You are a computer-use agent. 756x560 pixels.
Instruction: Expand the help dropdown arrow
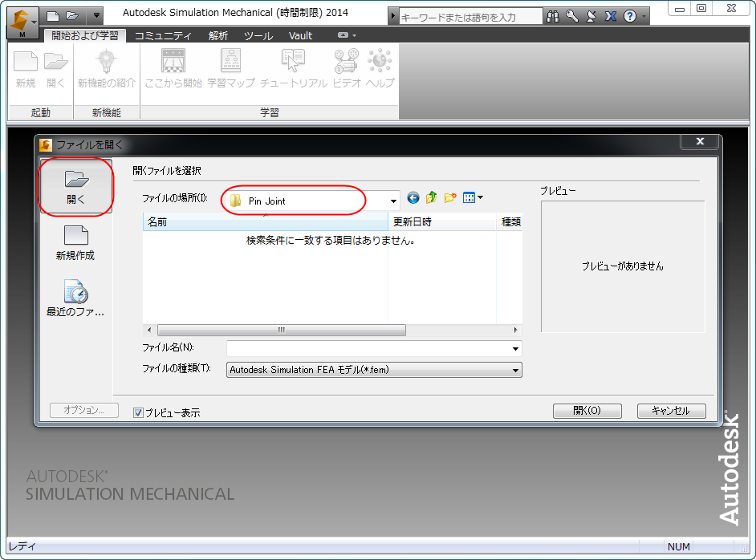pos(644,17)
